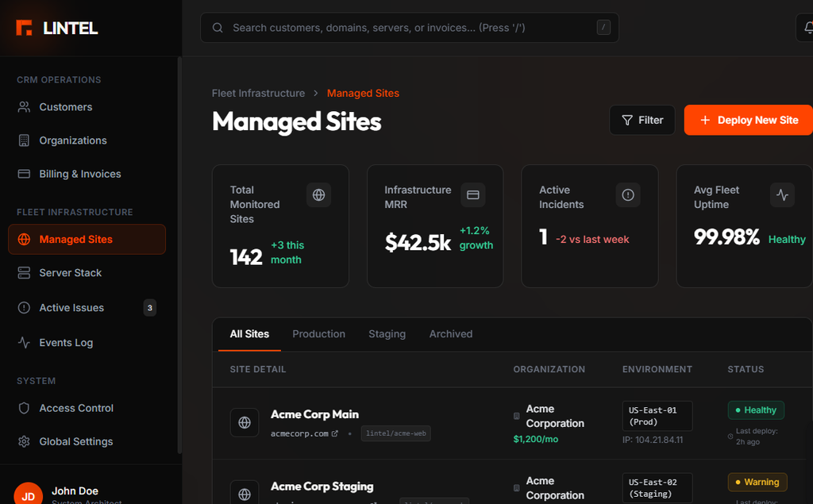Viewport: 813px width, 504px height.
Task: Click the Lintel logo icon
Action: [x=24, y=28]
